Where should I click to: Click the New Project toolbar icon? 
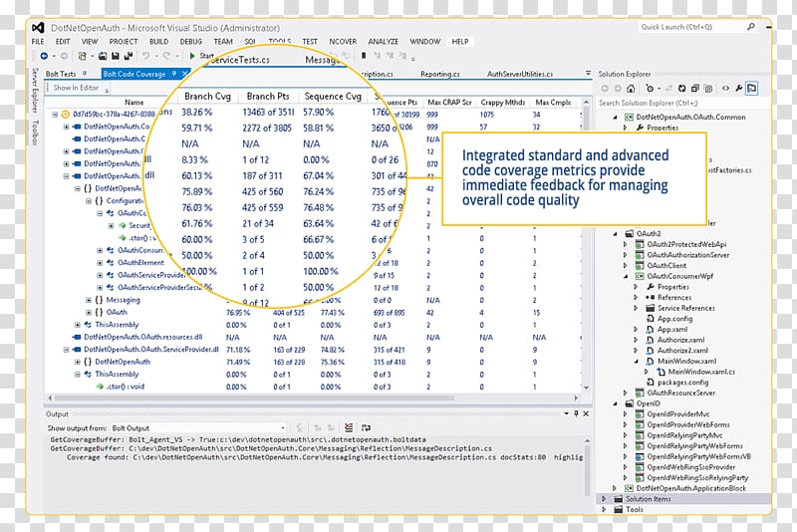click(82, 56)
